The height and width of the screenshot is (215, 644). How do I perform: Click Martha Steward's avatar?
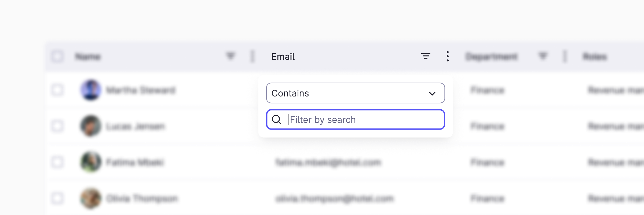pos(91,90)
